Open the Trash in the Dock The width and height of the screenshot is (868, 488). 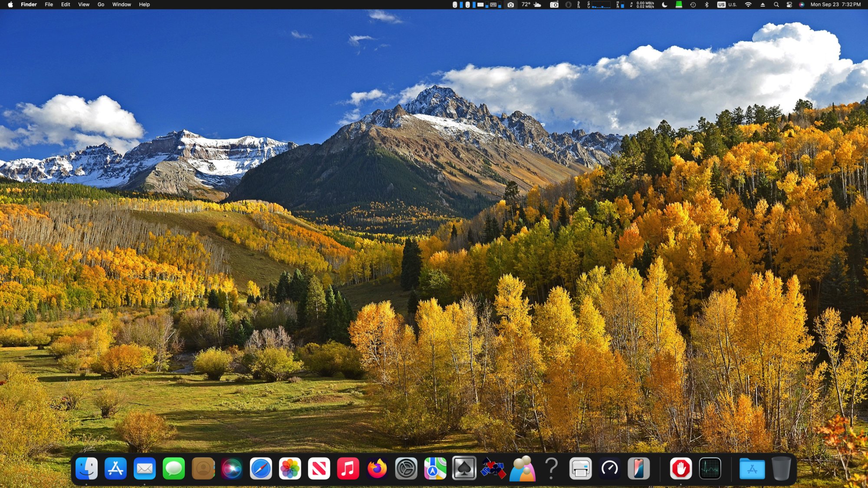click(781, 468)
